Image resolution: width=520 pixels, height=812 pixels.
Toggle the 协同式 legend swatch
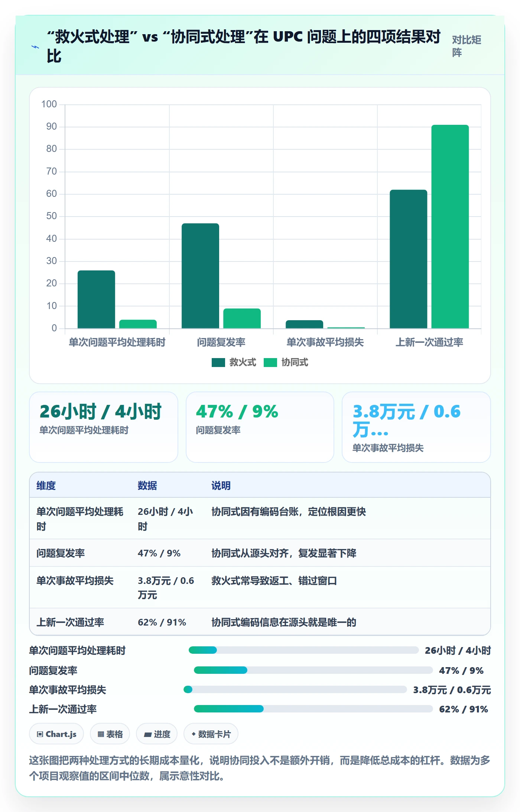270,362
